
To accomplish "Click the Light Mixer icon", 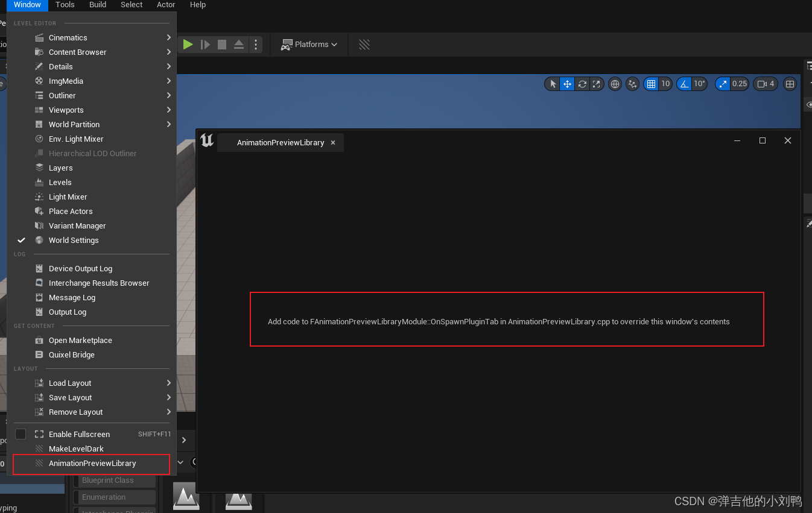I will click(39, 197).
